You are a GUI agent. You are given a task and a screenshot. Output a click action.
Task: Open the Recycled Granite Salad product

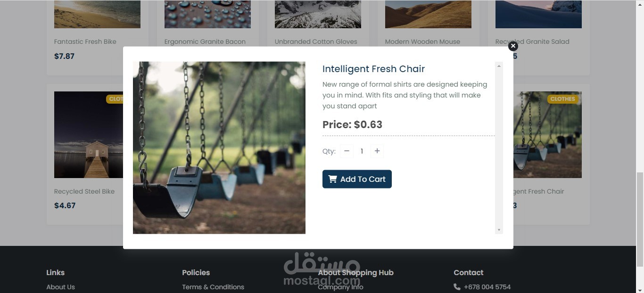(532, 41)
